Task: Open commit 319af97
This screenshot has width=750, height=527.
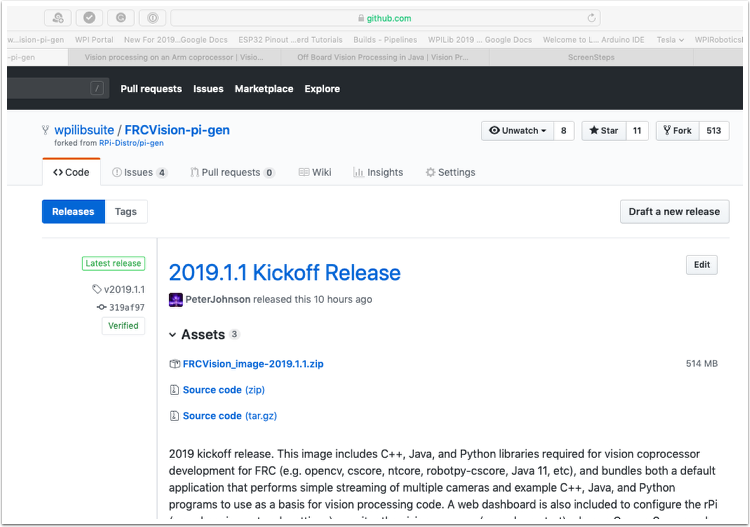Action: 126,307
